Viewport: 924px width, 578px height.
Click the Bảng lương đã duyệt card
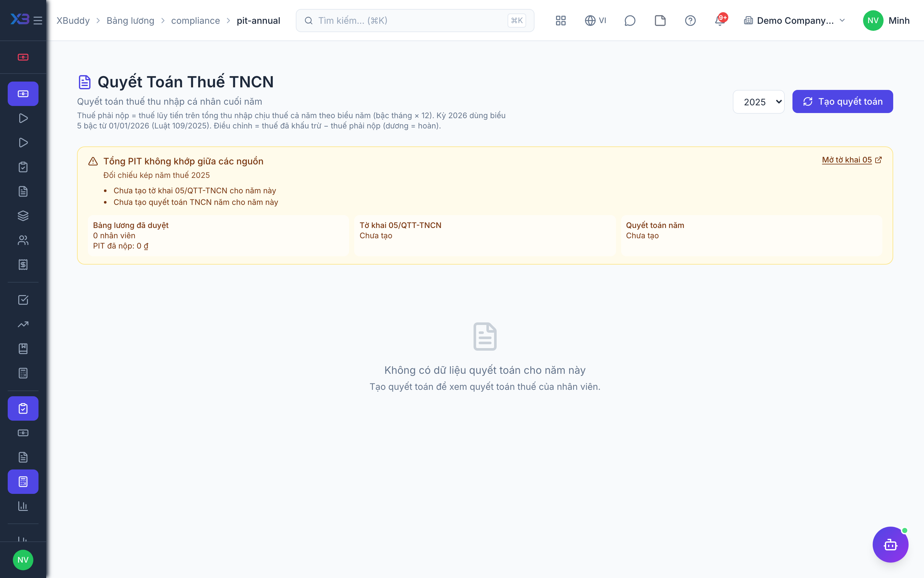(x=218, y=235)
